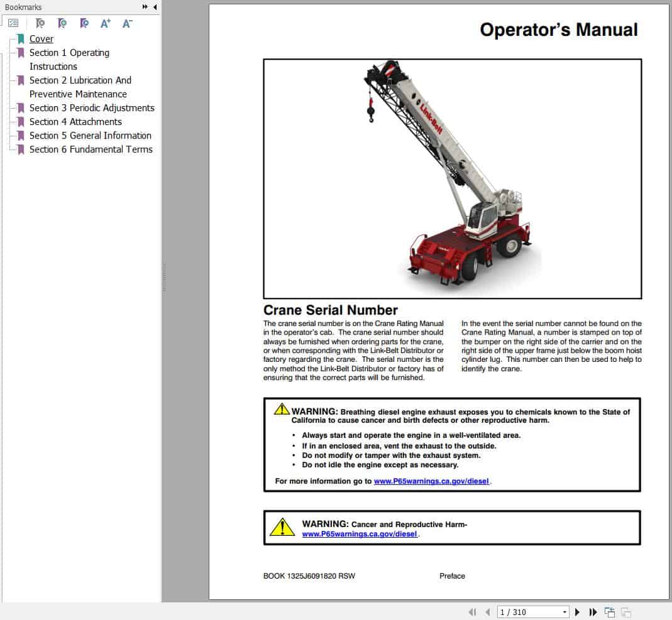Open the bookmark options menu
The width and height of the screenshot is (672, 620).
pos(13,23)
